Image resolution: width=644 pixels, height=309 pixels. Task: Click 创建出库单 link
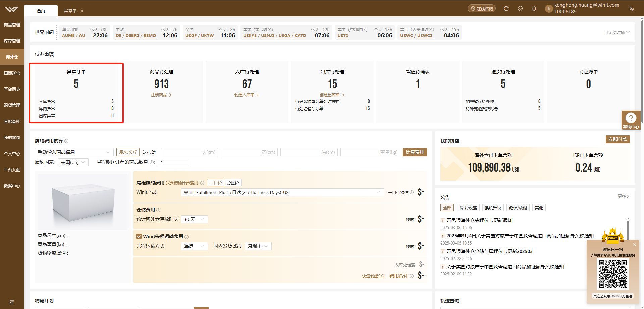click(332, 95)
